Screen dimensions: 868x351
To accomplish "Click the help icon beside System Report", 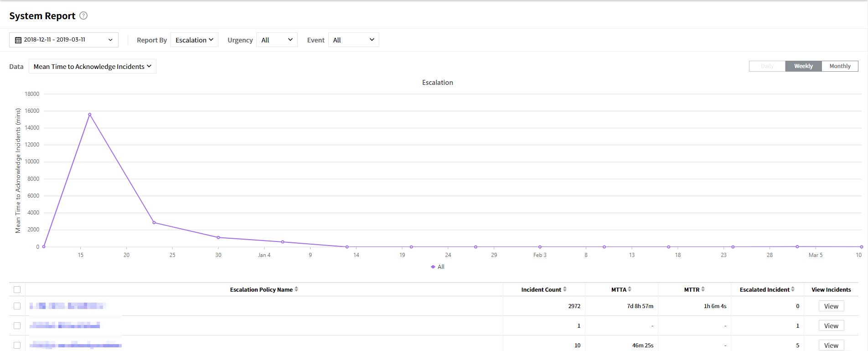I will point(83,16).
